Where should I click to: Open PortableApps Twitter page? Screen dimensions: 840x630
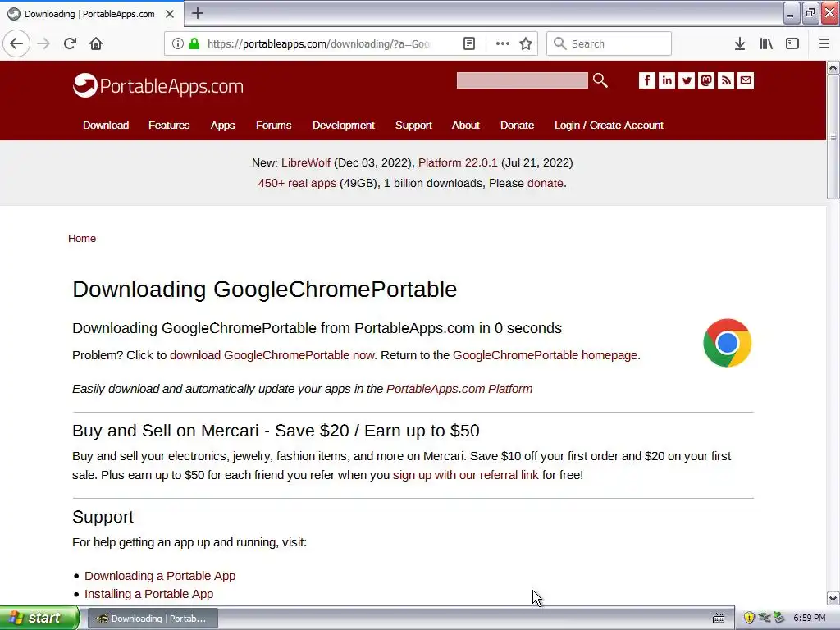pos(687,80)
